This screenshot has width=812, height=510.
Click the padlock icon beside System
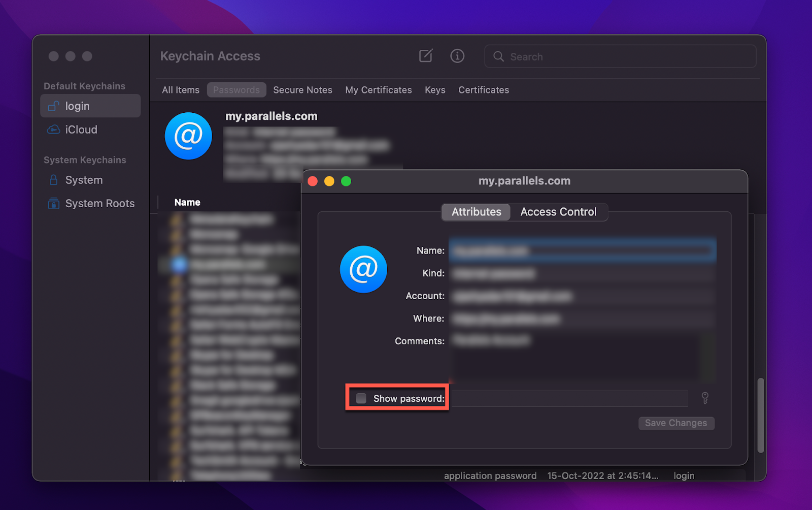(53, 180)
